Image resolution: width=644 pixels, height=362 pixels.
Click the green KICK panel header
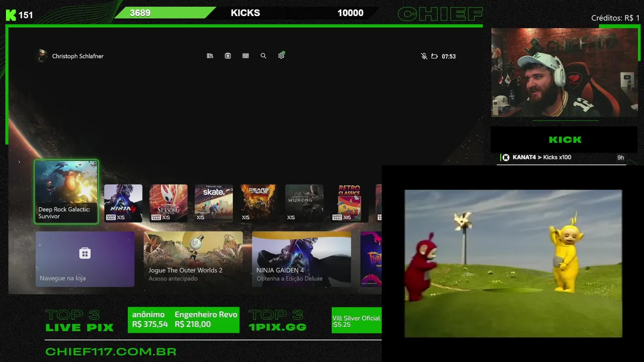(565, 140)
